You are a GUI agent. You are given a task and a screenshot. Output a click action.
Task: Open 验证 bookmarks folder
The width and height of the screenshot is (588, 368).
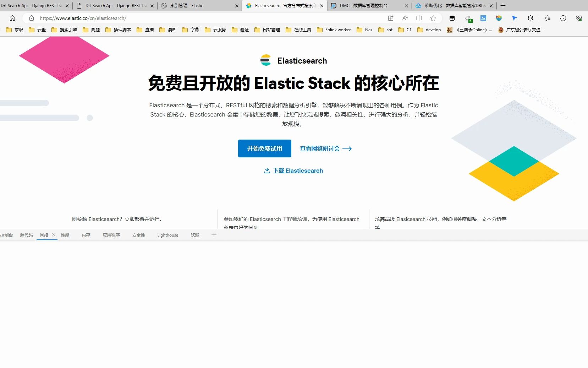240,30
